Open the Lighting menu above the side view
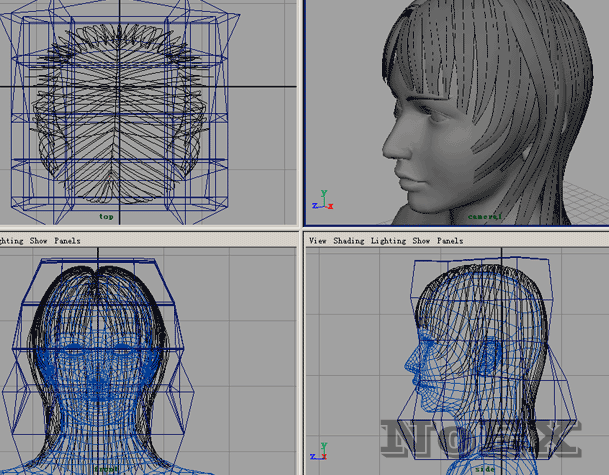 388,241
